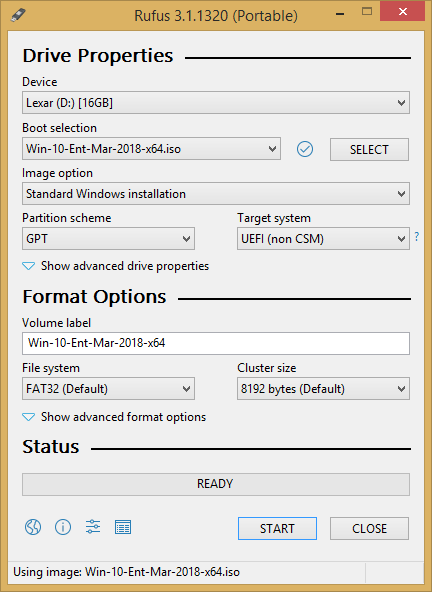Click the target system help question mark

pyautogui.click(x=417, y=237)
